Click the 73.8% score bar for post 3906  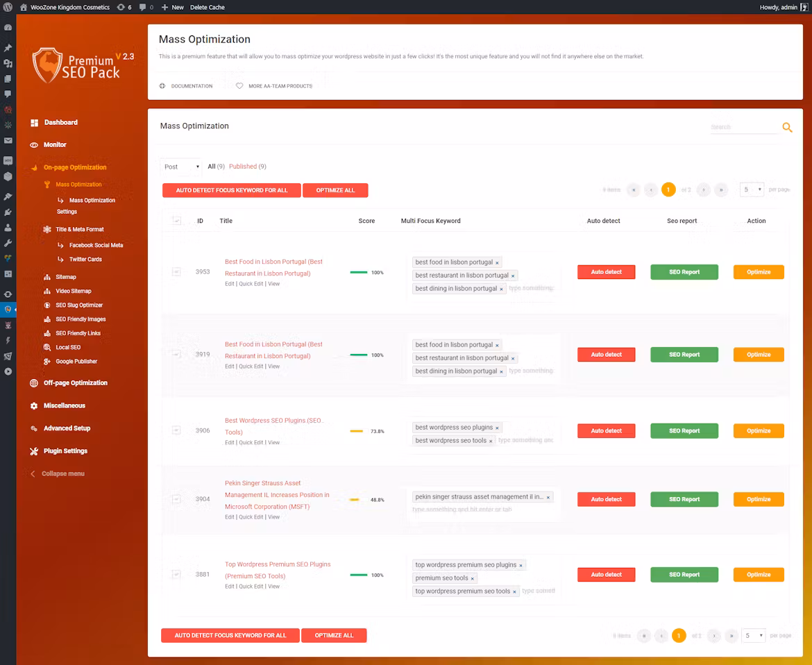click(356, 432)
